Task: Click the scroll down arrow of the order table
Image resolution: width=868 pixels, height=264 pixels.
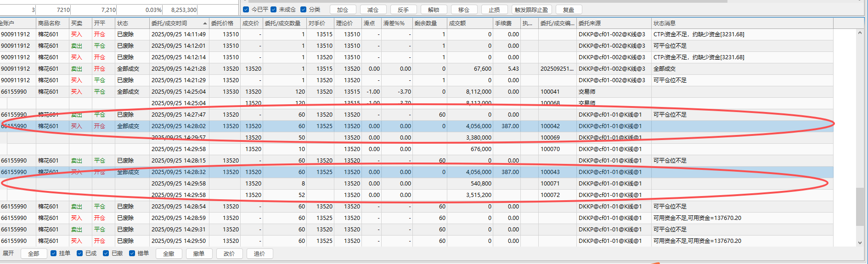Action: click(860, 242)
